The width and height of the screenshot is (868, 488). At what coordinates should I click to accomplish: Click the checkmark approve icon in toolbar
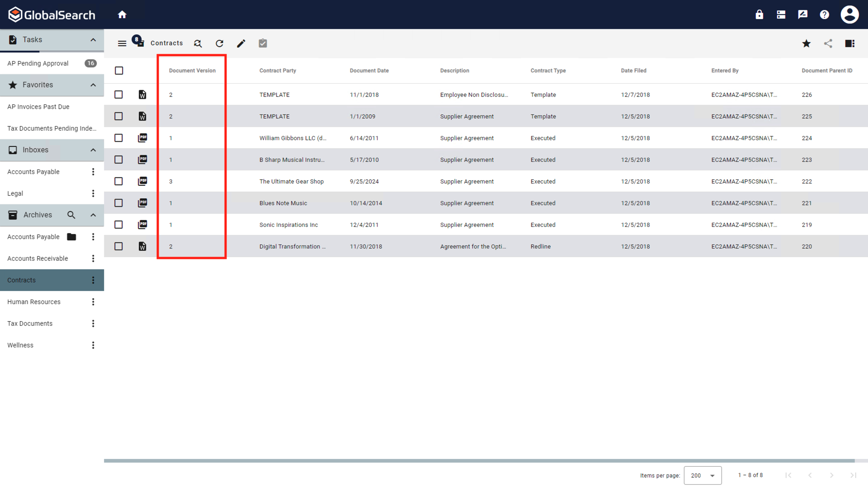(262, 43)
